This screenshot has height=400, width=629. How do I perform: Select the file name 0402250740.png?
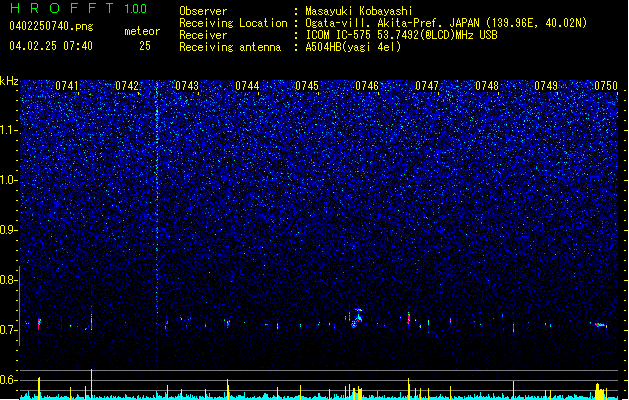(x=51, y=26)
